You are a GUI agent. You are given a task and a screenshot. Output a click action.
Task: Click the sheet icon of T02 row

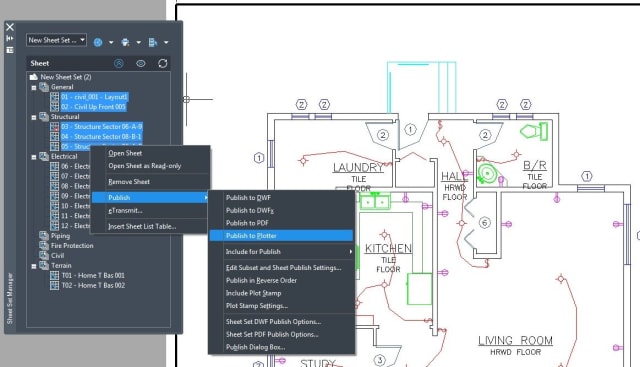54,285
